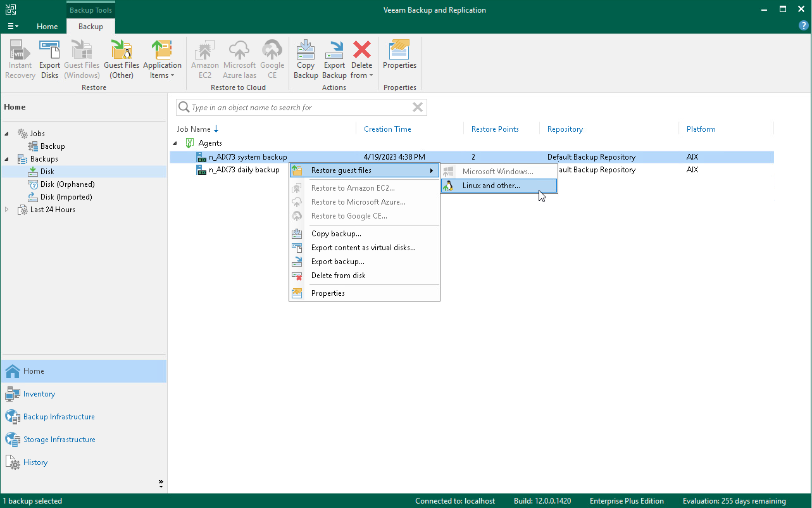Click the help question mark icon
Viewport: 812px width, 508px height.
[804, 26]
